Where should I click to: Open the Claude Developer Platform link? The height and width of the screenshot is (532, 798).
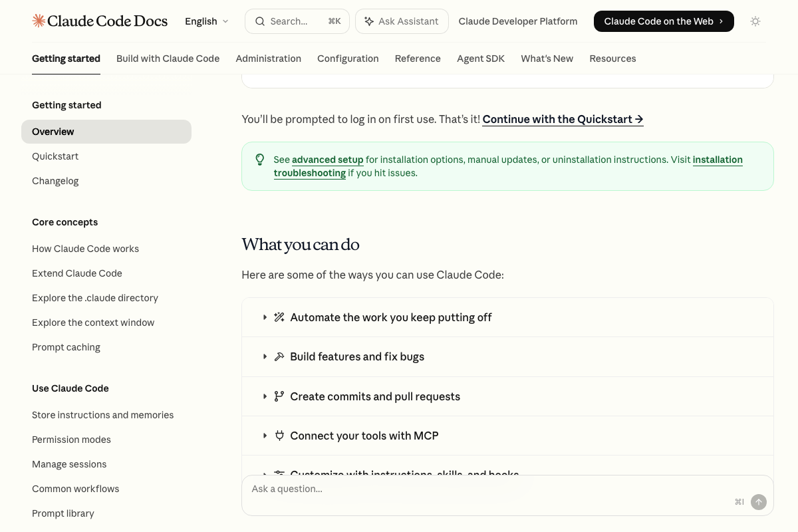pos(518,21)
